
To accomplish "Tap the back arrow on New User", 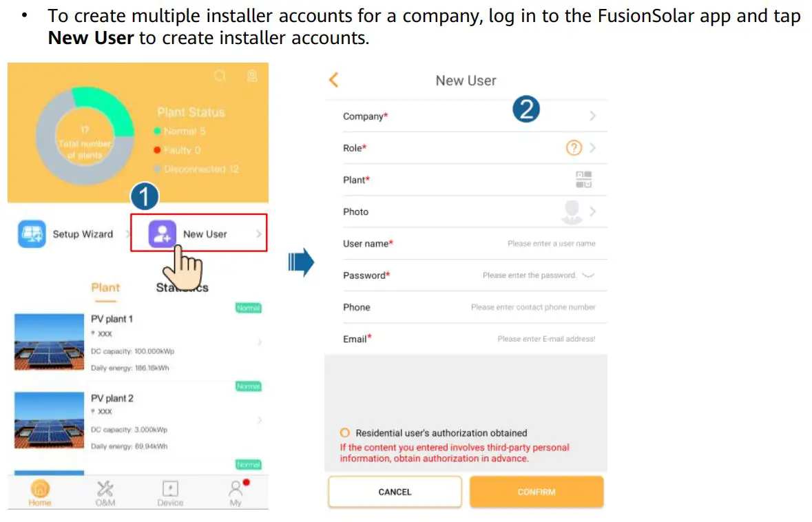I will (334, 81).
